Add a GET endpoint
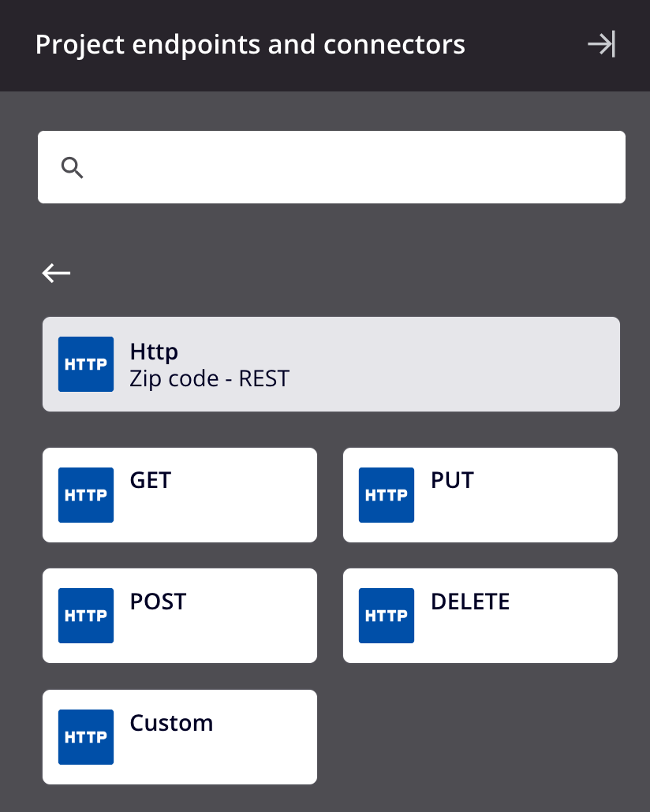Viewport: 650px width, 812px height. click(179, 495)
